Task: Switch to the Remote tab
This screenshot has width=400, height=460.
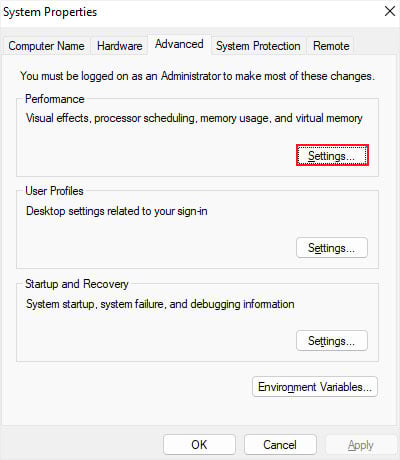Action: click(331, 46)
